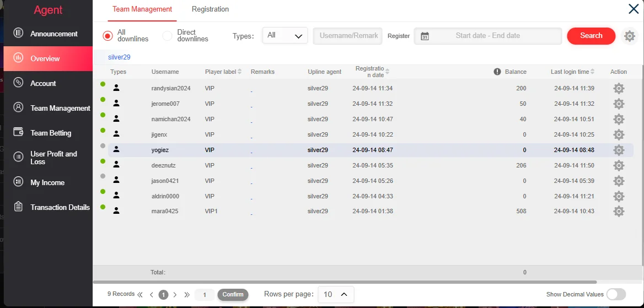644x308 pixels.
Task: Close the Agent panel with X
Action: point(634,9)
